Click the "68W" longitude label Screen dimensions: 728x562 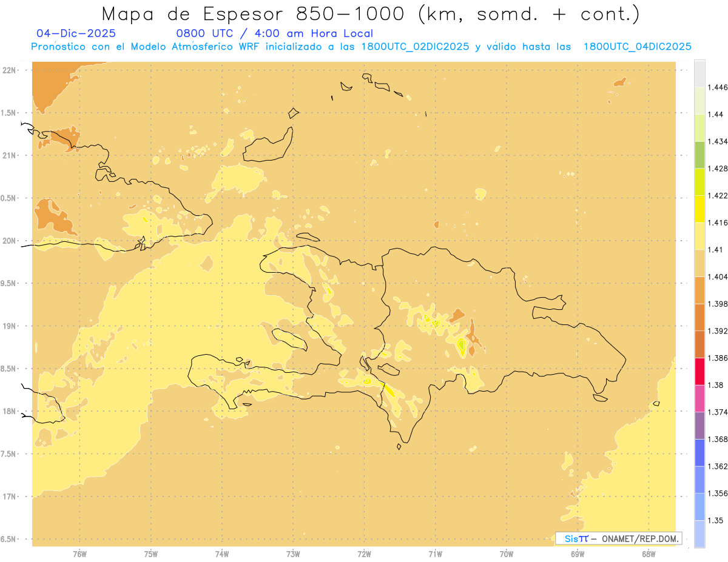coord(649,554)
